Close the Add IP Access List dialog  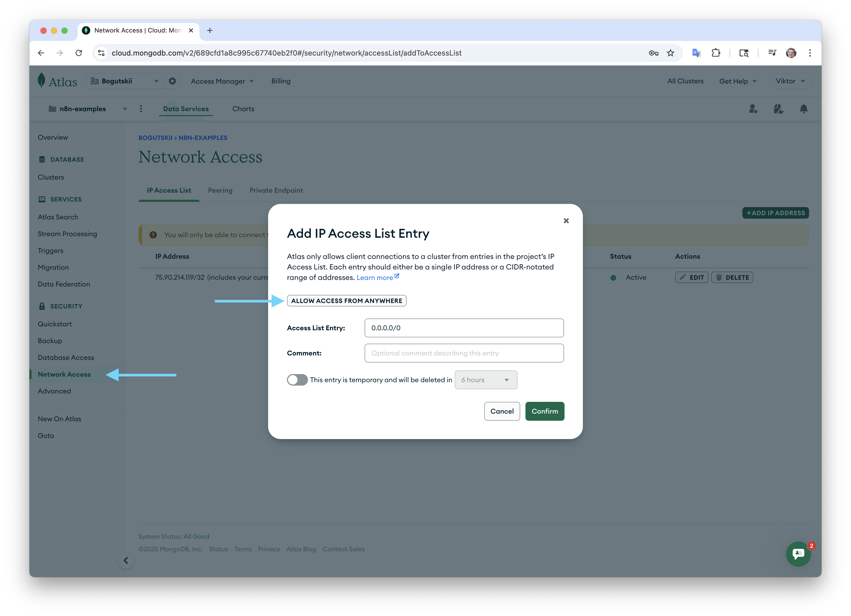pyautogui.click(x=566, y=221)
